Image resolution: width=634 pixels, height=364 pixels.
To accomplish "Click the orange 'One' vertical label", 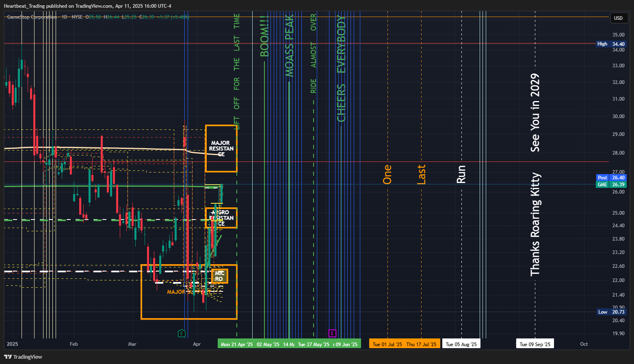I will pyautogui.click(x=387, y=174).
